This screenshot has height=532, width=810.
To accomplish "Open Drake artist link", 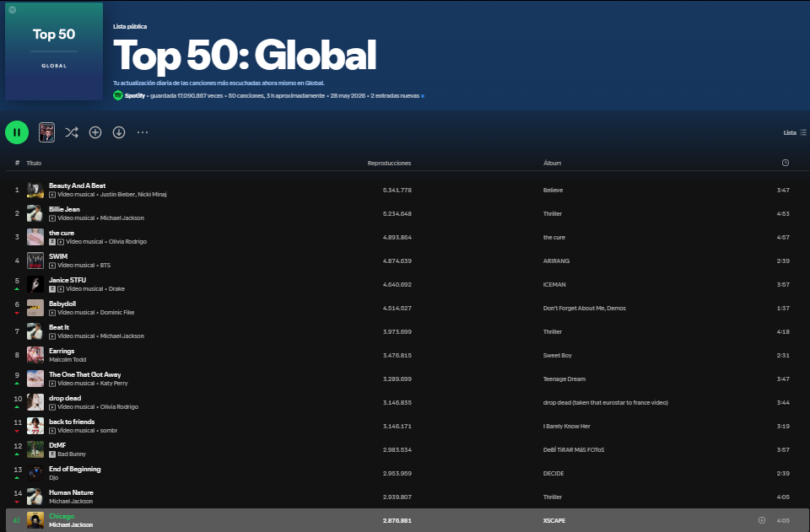I will click(x=116, y=289).
